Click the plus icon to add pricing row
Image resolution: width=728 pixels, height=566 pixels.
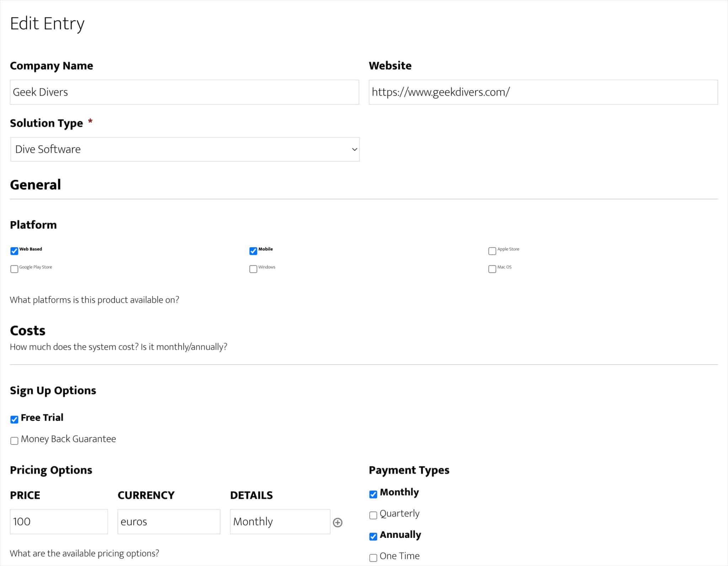point(337,522)
